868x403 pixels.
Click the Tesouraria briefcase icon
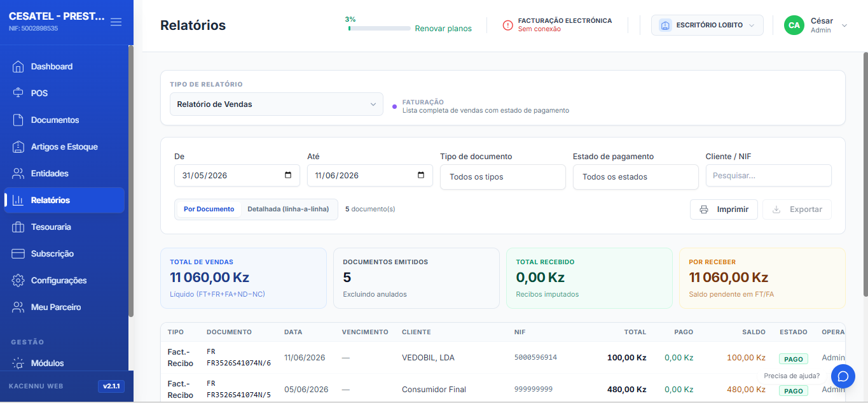18,227
